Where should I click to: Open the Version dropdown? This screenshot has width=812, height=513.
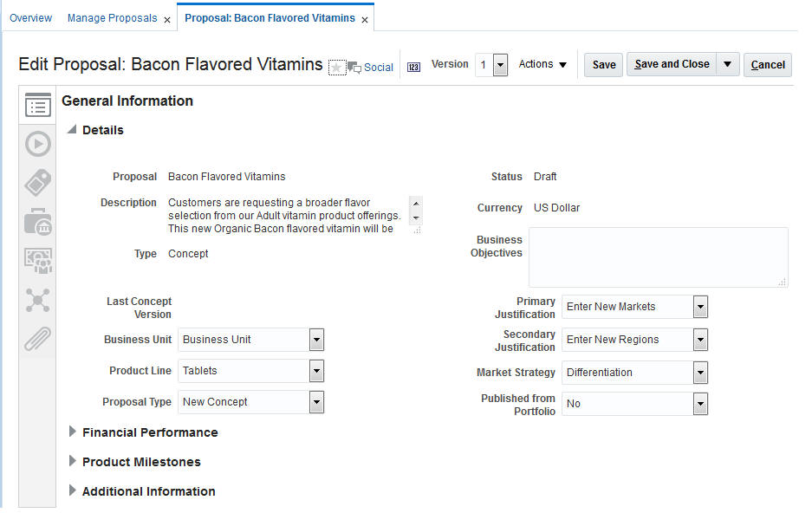tap(500, 65)
